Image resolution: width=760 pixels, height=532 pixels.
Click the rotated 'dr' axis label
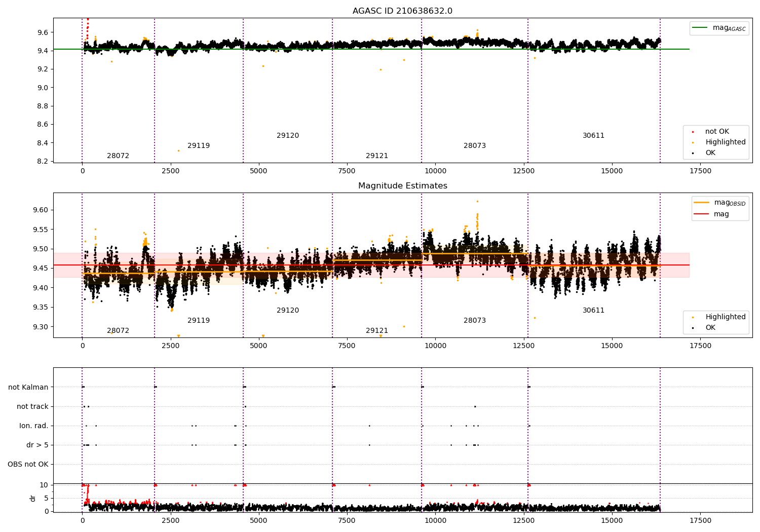click(33, 498)
